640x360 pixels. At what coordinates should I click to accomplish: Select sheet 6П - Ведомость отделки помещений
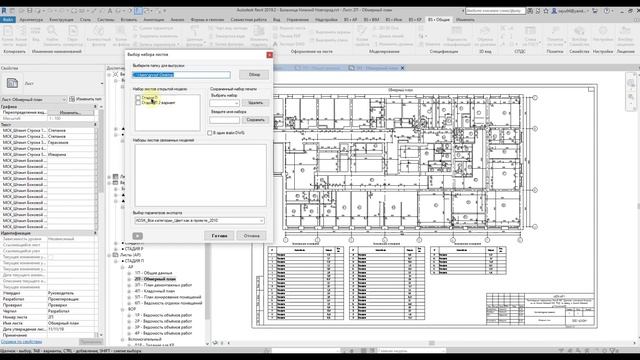pos(168,303)
